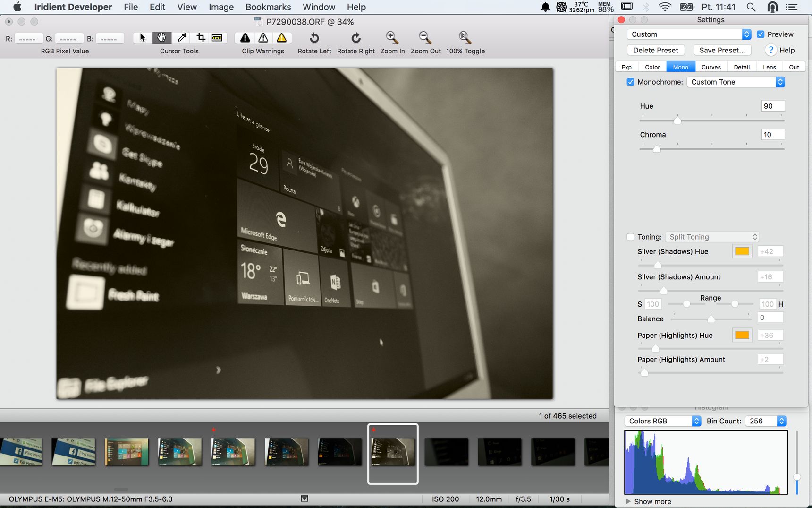Click the fan speed monitor icon
The width and height of the screenshot is (812, 508).
tap(561, 7)
